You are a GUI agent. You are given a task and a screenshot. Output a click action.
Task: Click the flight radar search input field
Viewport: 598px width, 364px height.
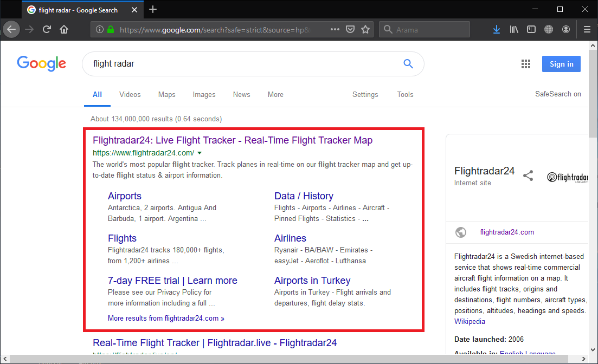point(239,64)
